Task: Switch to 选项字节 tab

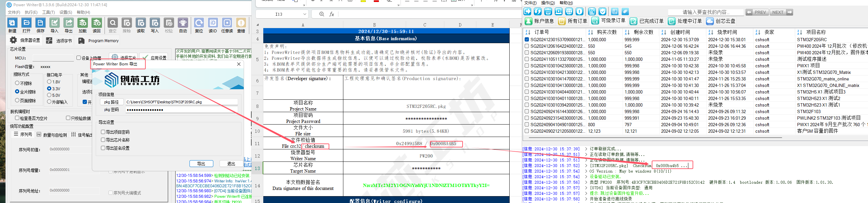Action: coord(59,41)
